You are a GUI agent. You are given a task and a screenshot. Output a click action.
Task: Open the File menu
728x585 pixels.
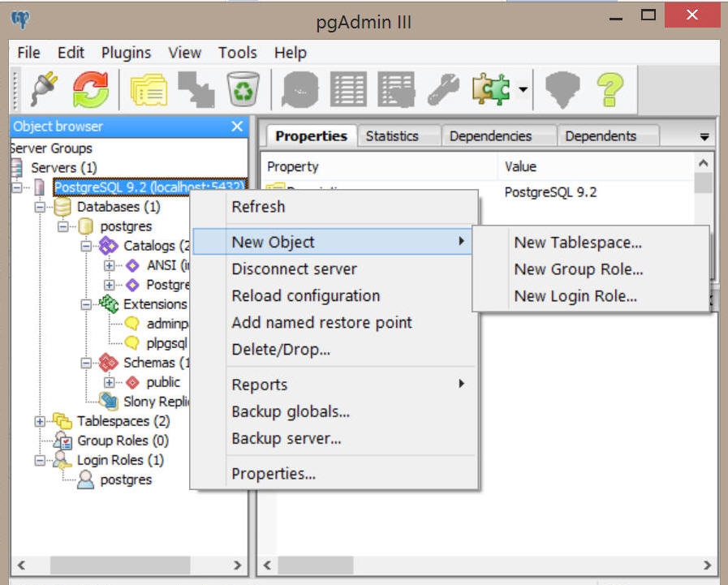(x=28, y=53)
